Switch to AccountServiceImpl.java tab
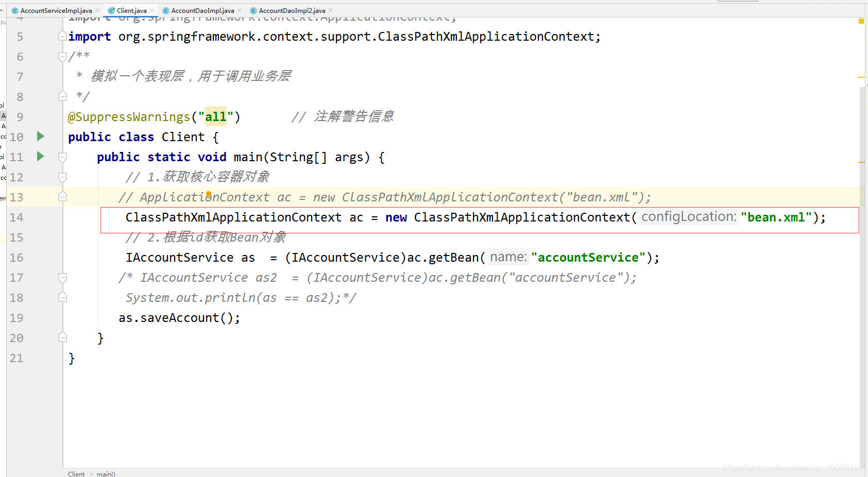 [56, 10]
